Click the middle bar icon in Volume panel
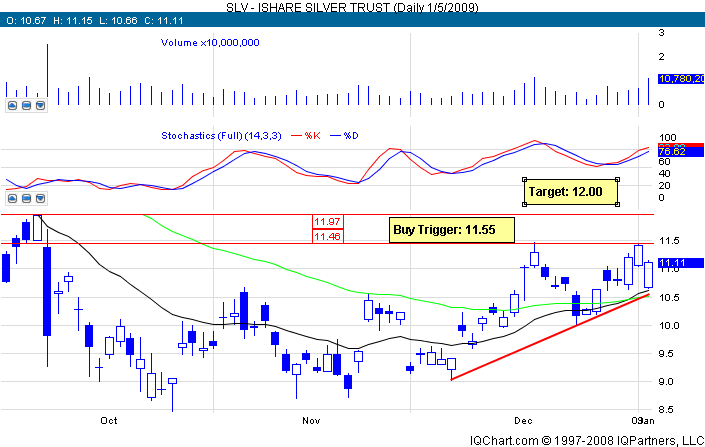 point(27,106)
